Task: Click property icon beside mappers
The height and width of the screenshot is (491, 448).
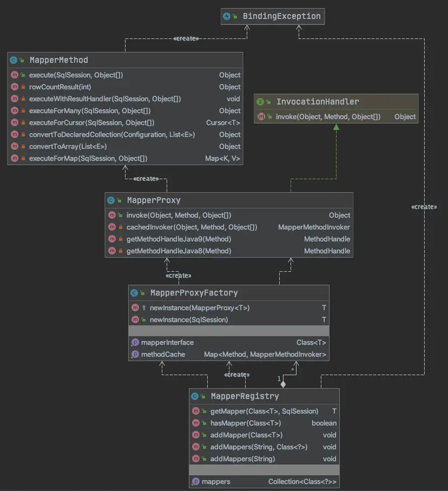Action: 196,482
